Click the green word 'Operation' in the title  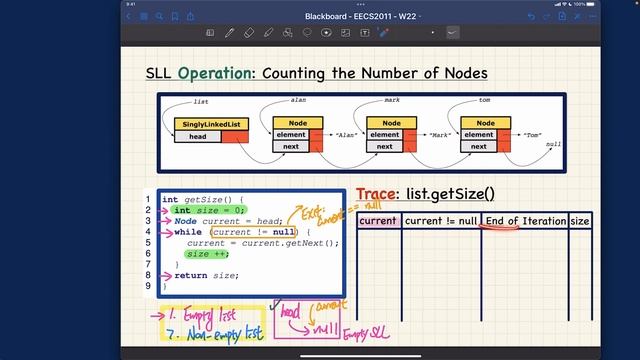coord(215,73)
